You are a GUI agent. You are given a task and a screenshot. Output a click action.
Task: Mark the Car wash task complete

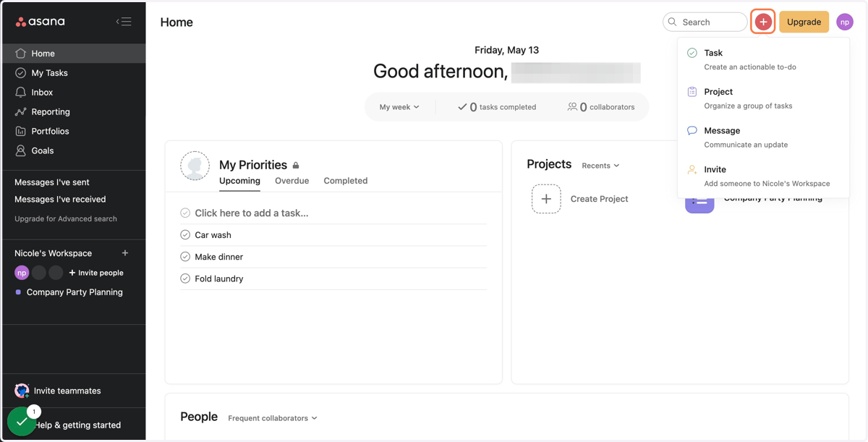pos(185,235)
